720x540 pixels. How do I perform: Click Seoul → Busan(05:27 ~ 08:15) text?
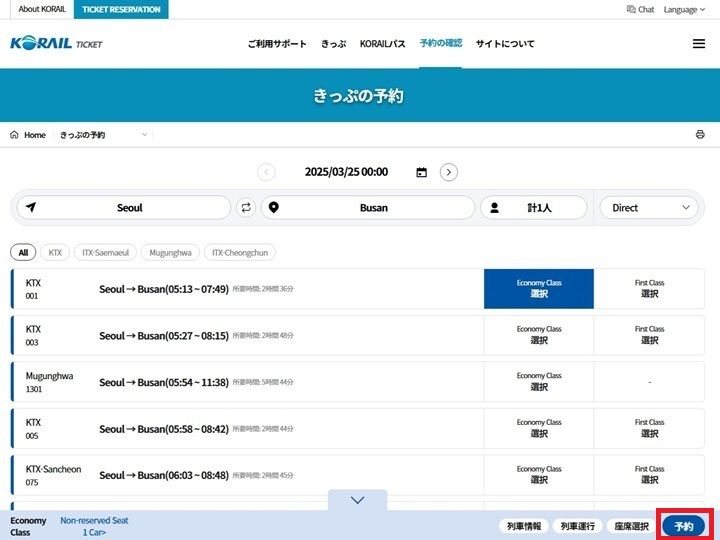tap(164, 336)
